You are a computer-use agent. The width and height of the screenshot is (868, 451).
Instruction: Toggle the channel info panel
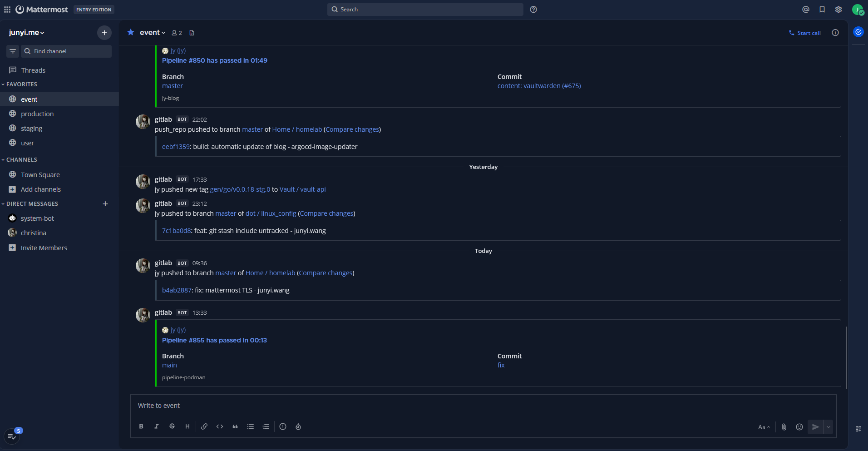tap(835, 33)
